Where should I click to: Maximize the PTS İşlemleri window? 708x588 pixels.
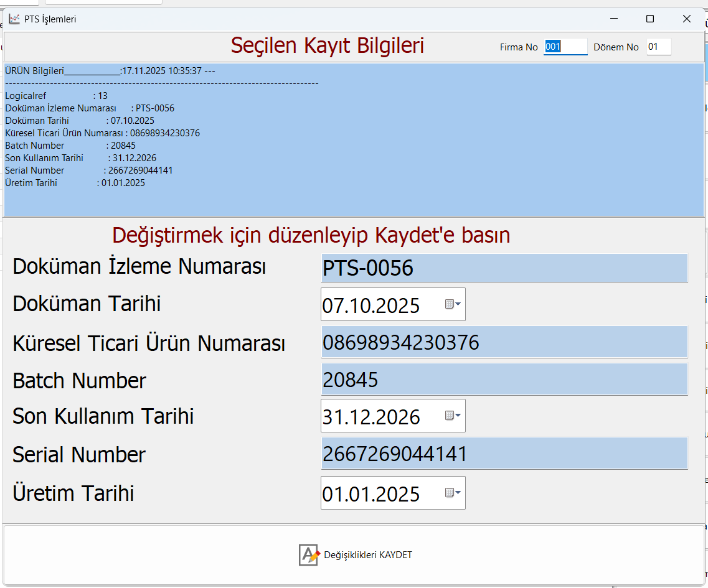pos(649,19)
